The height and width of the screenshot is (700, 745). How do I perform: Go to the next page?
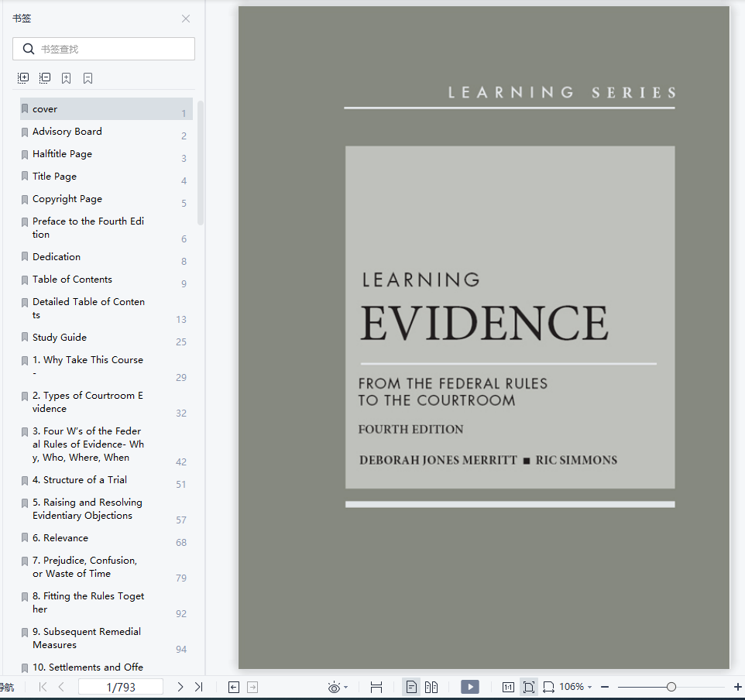coord(180,687)
